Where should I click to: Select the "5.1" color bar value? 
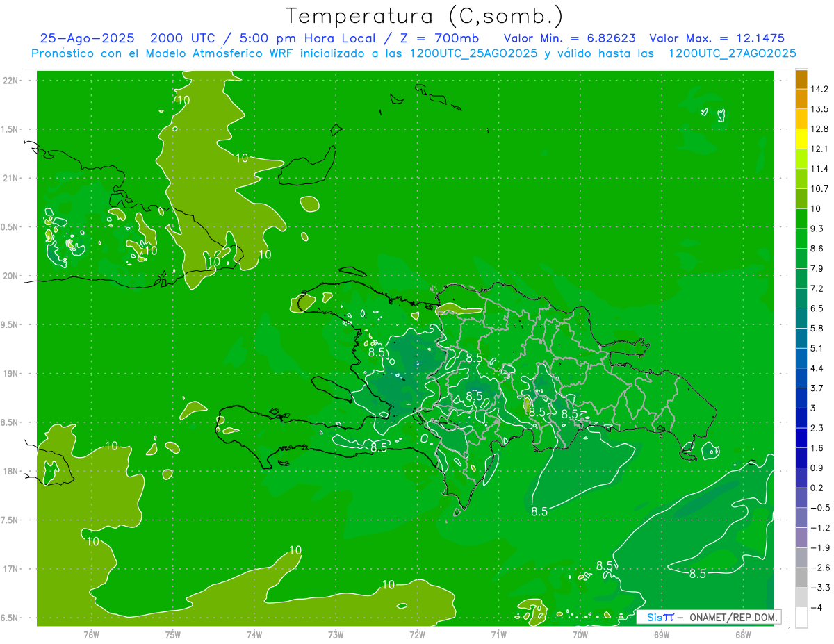point(817,348)
